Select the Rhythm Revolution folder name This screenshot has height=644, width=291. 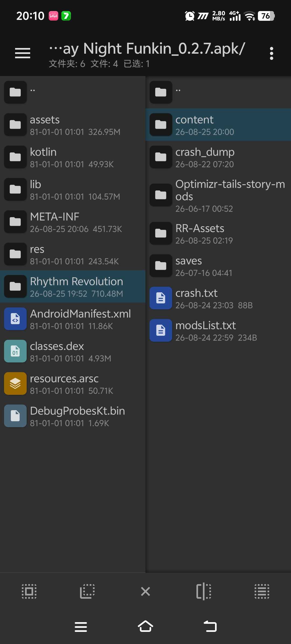click(77, 282)
